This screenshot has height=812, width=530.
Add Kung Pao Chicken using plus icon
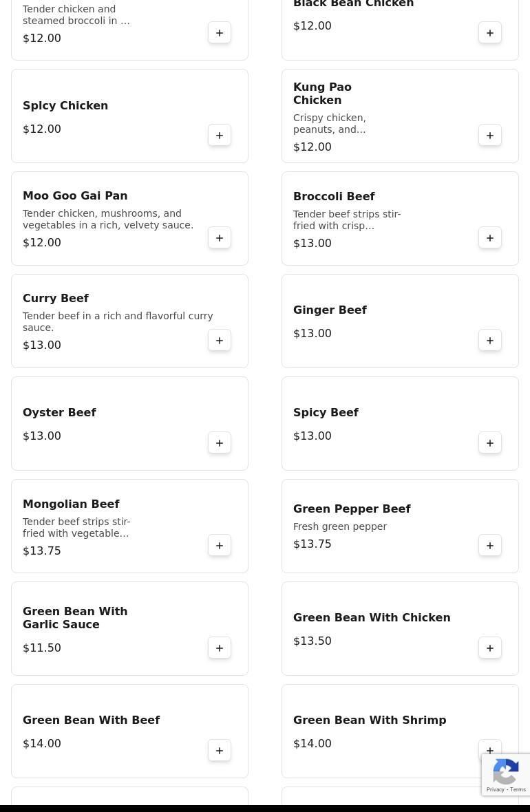click(490, 136)
